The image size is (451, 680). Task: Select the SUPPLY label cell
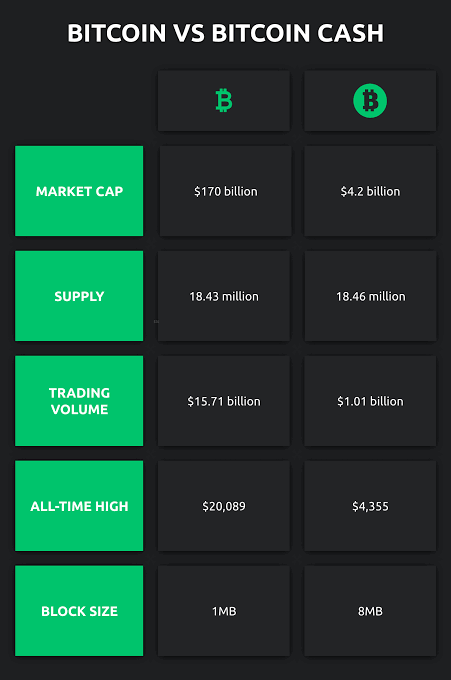point(79,296)
